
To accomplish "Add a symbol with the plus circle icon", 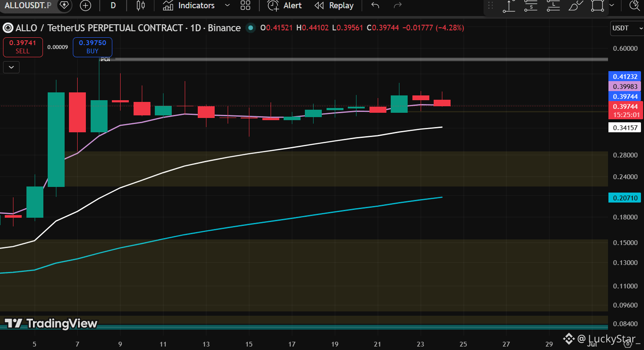I will (x=86, y=5).
